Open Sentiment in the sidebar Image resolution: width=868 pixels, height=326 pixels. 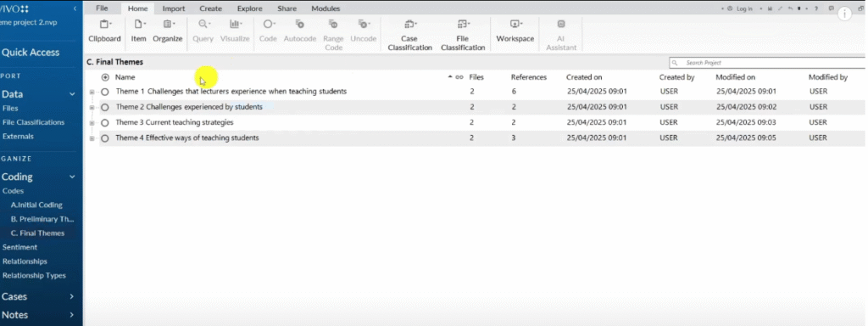click(20, 247)
